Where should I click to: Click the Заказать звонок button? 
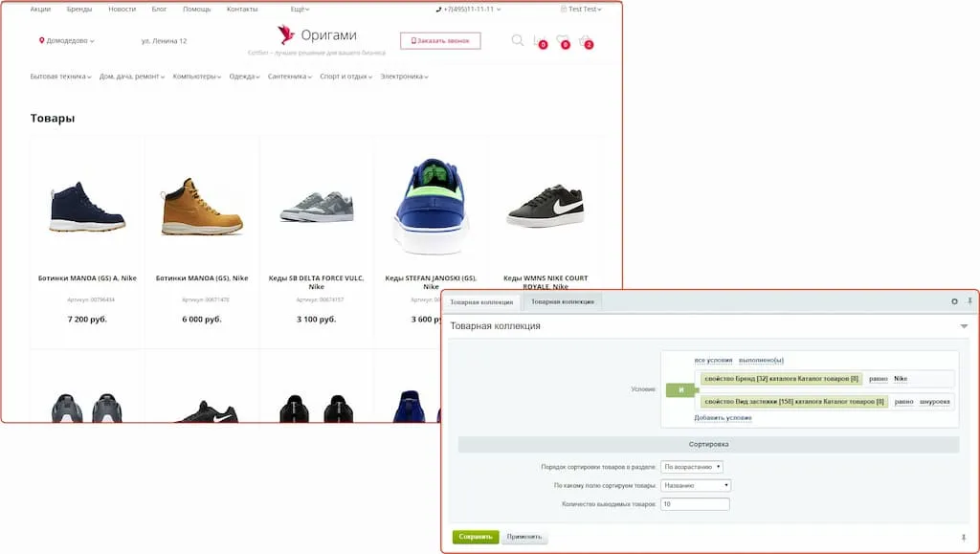(x=440, y=41)
